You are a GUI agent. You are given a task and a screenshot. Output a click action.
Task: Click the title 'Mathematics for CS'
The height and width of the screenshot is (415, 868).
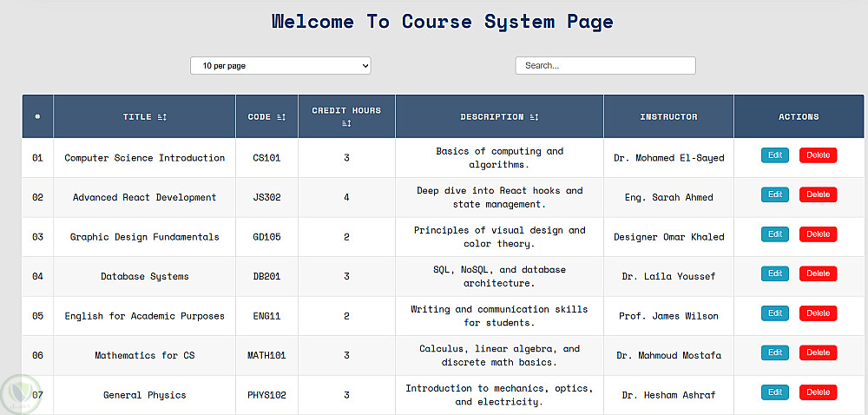144,355
